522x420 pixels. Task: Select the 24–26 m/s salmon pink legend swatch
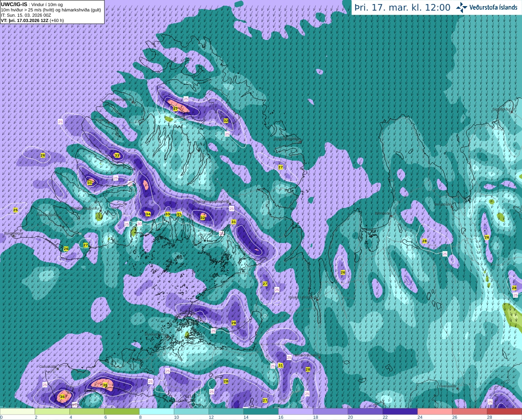click(x=435, y=411)
